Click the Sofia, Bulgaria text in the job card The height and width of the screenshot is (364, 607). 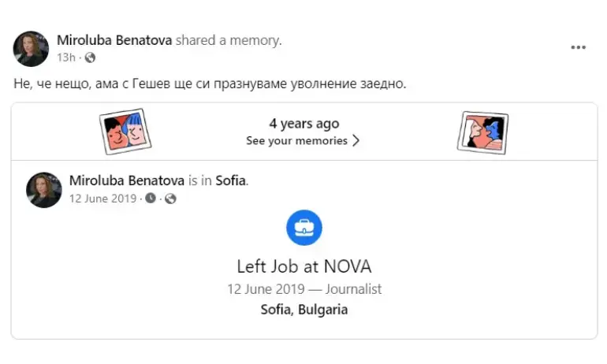(x=303, y=310)
